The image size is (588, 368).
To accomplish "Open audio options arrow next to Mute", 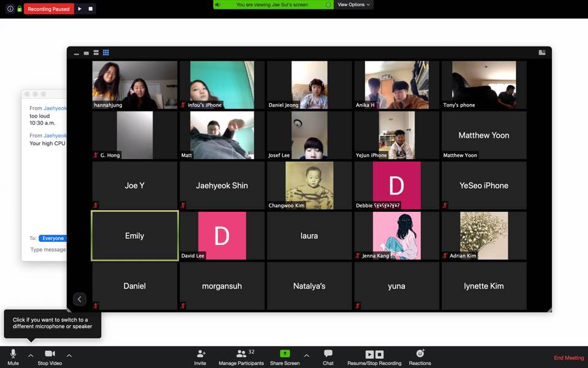I will tap(31, 355).
